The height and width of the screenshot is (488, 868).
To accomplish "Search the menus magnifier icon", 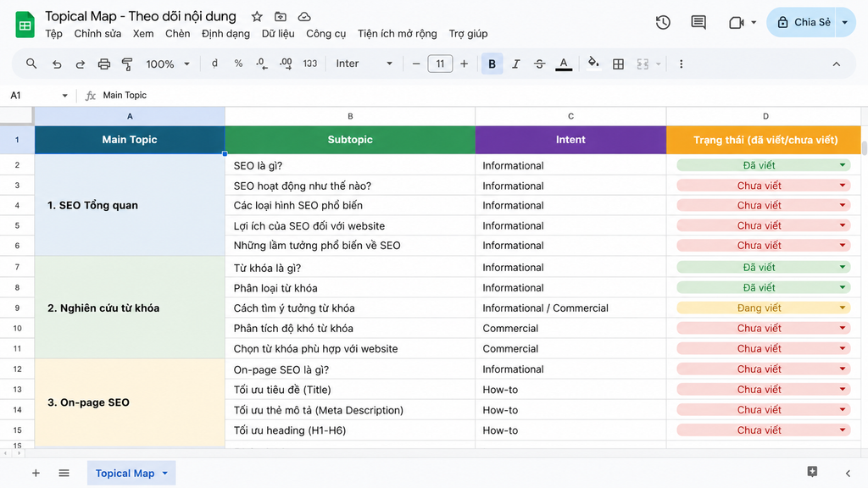I will click(31, 64).
